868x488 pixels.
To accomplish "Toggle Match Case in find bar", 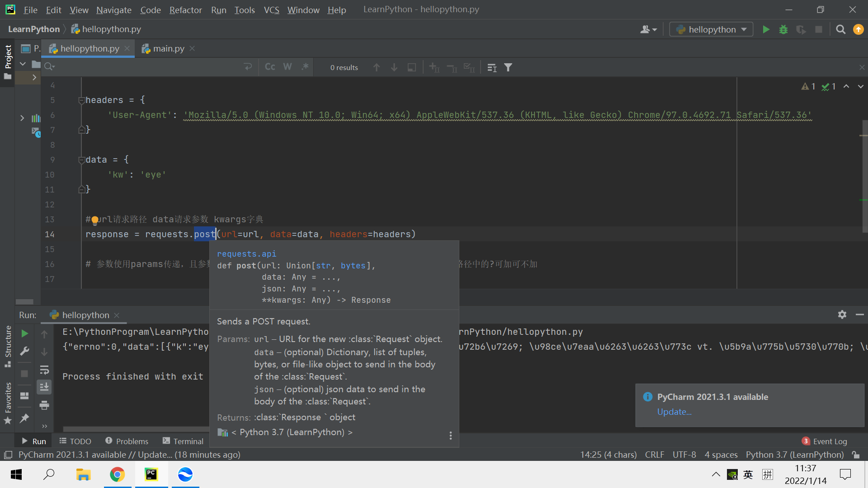I will pos(270,67).
